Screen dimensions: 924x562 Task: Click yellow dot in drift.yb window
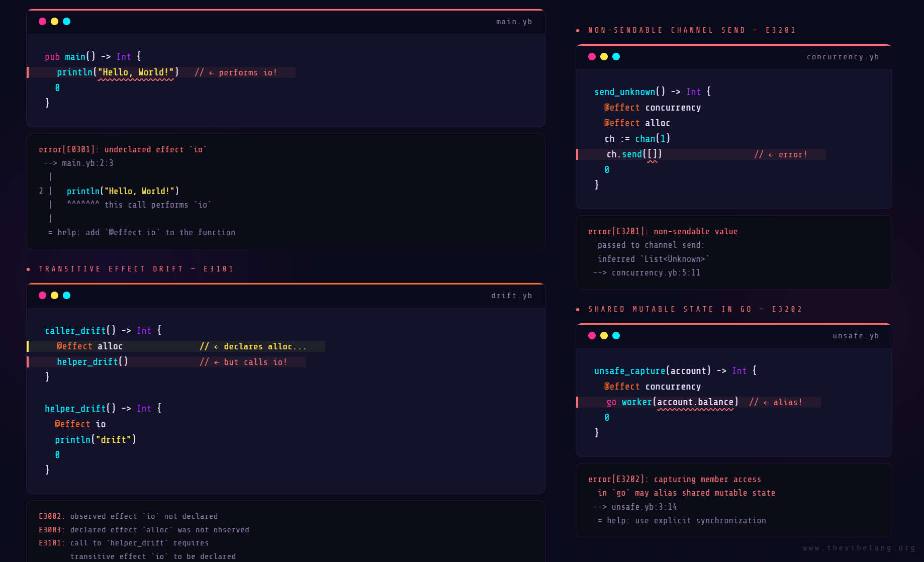coord(54,295)
